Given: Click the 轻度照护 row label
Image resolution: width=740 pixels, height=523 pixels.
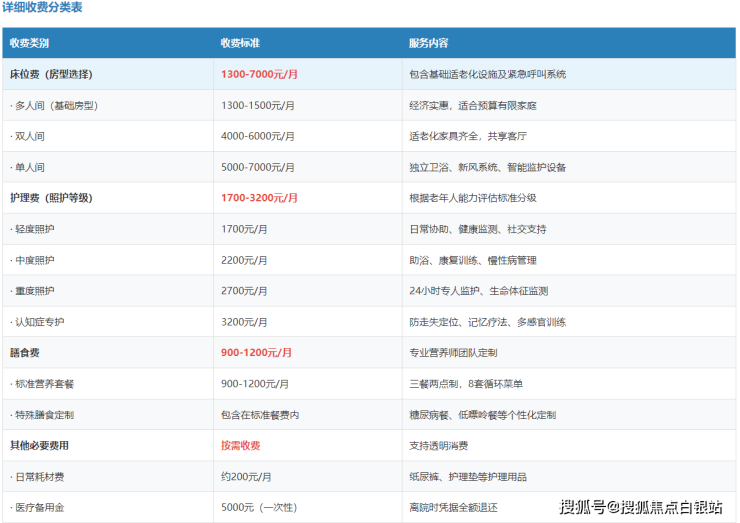Looking at the screenshot, I should [32, 229].
